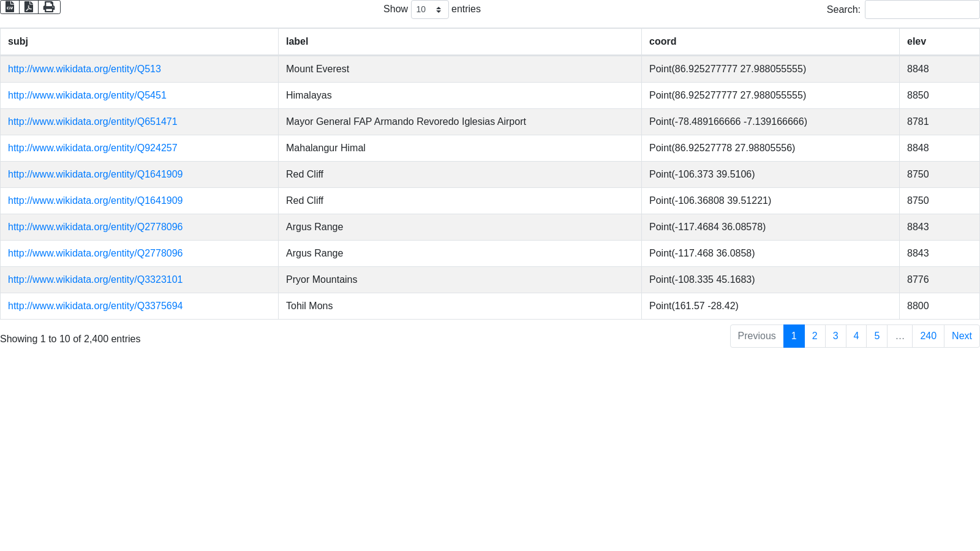
Task: Open Mahalangur Himal Q924257 link
Action: click(92, 148)
